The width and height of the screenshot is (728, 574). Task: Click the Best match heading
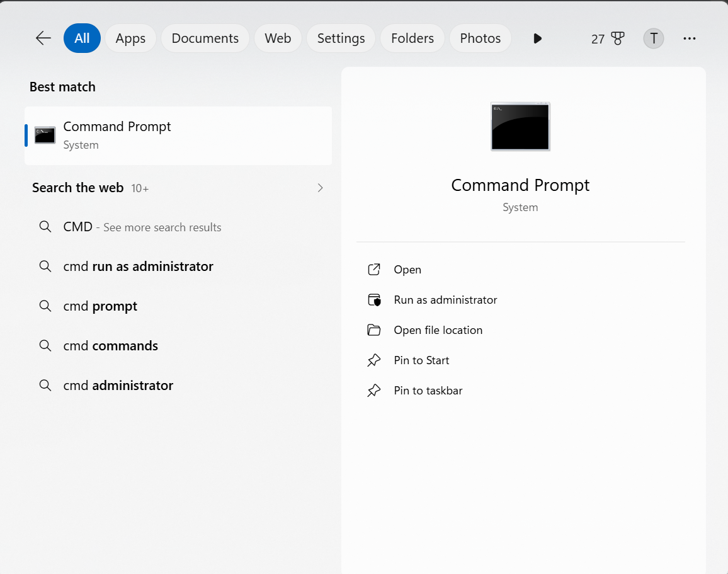(62, 87)
